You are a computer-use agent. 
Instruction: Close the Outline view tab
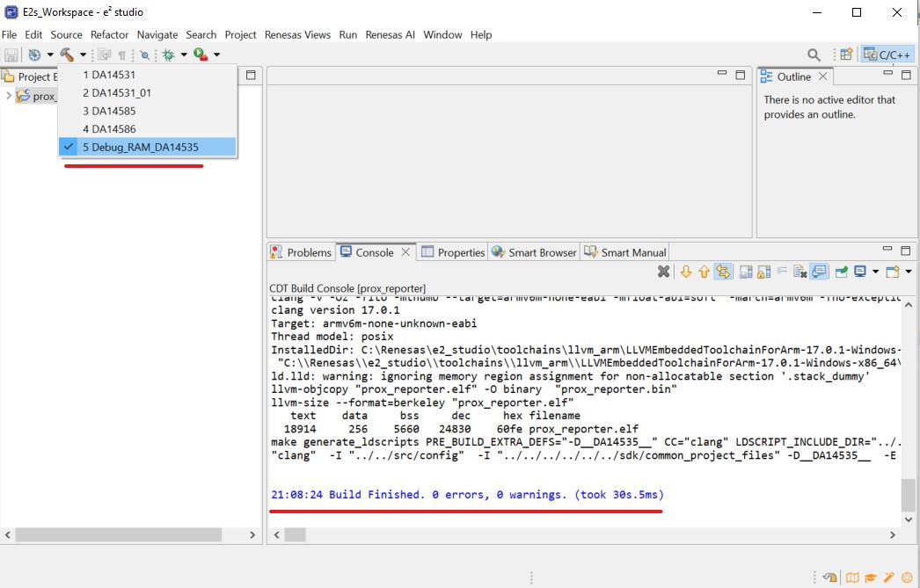tap(822, 76)
